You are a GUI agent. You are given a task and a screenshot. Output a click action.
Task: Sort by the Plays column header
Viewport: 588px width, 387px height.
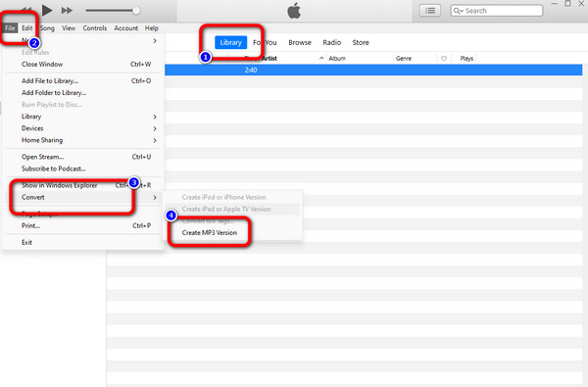click(x=466, y=59)
